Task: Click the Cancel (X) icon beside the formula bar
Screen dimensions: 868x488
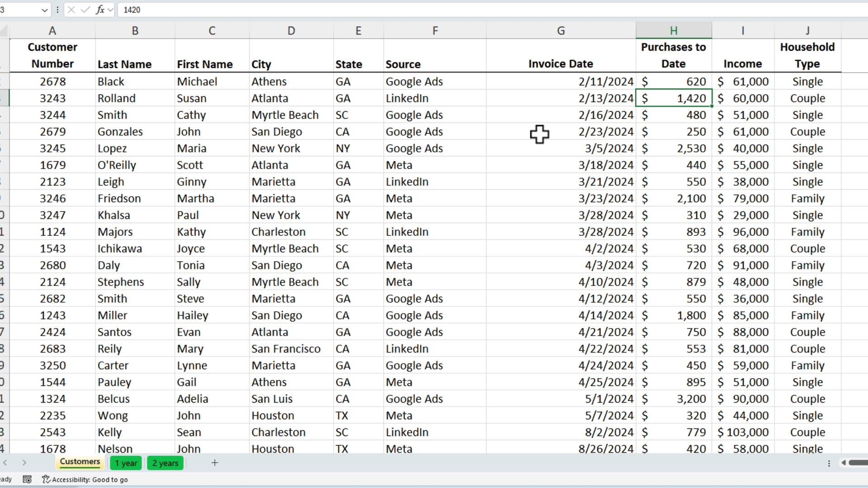Action: tap(71, 9)
